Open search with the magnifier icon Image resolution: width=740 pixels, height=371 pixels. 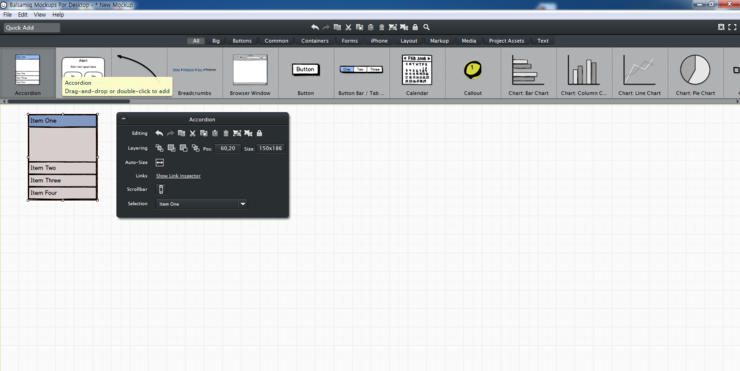427,27
